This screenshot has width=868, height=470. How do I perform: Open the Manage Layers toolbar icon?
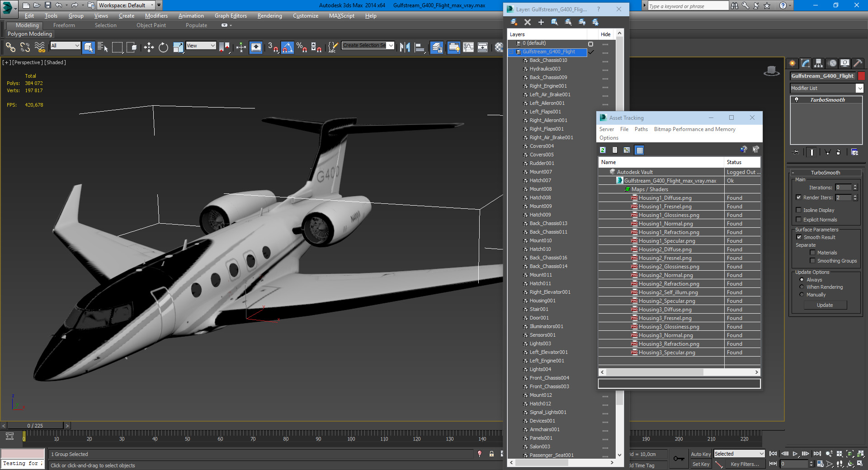click(x=437, y=47)
